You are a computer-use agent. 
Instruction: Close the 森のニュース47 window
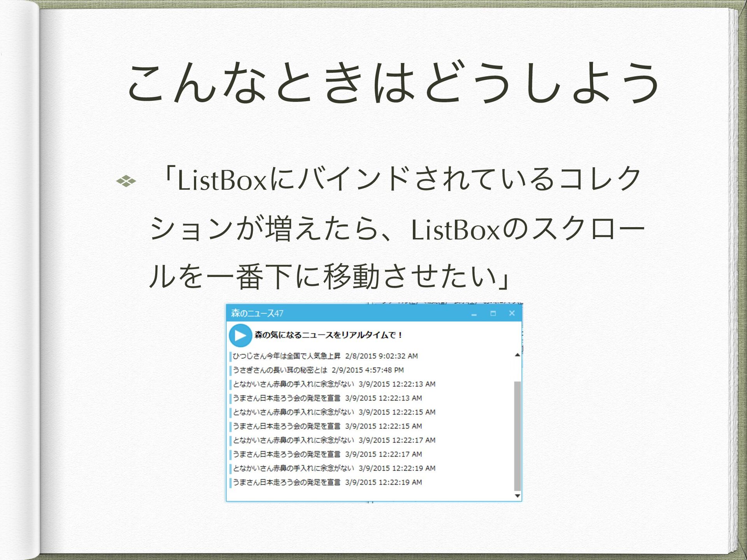point(512,313)
